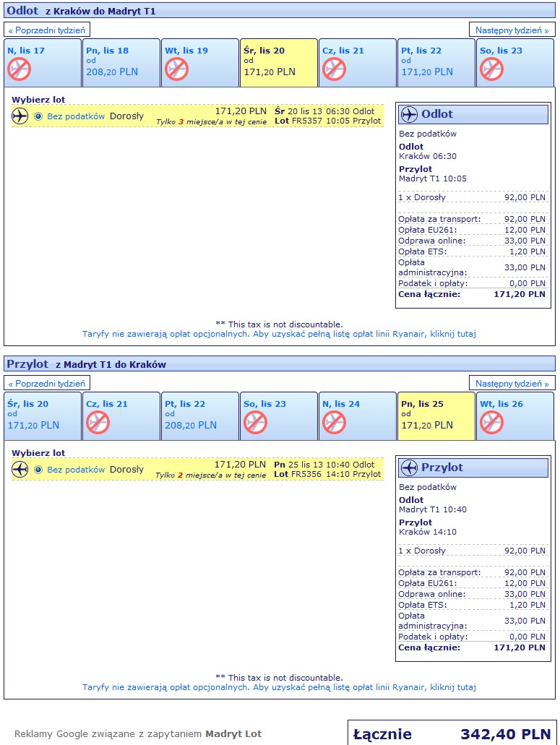Click 'Odprawa online' row in Odlot summary
Viewport: 560px width, 745px height.
472,241
